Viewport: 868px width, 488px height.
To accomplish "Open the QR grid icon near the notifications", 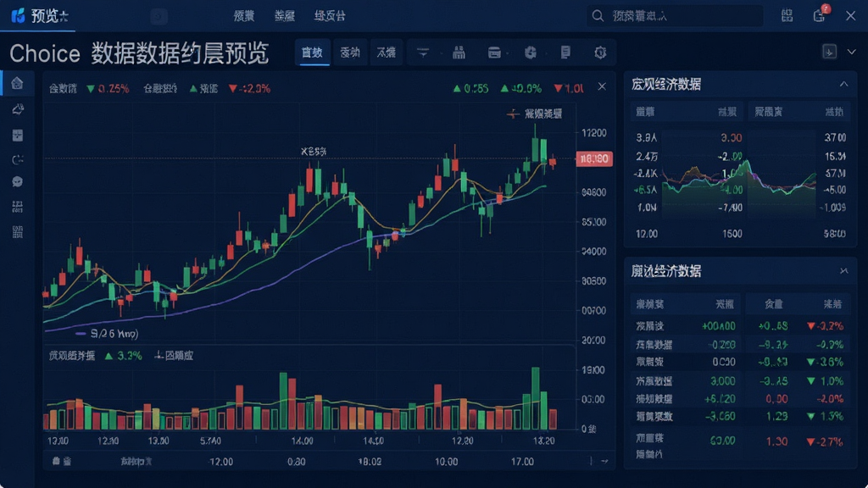I will [787, 15].
